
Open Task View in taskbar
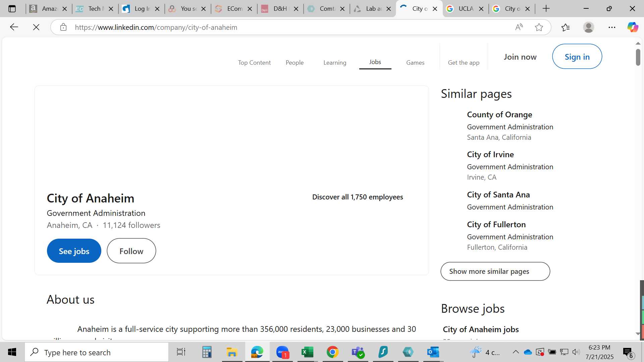(x=181, y=352)
